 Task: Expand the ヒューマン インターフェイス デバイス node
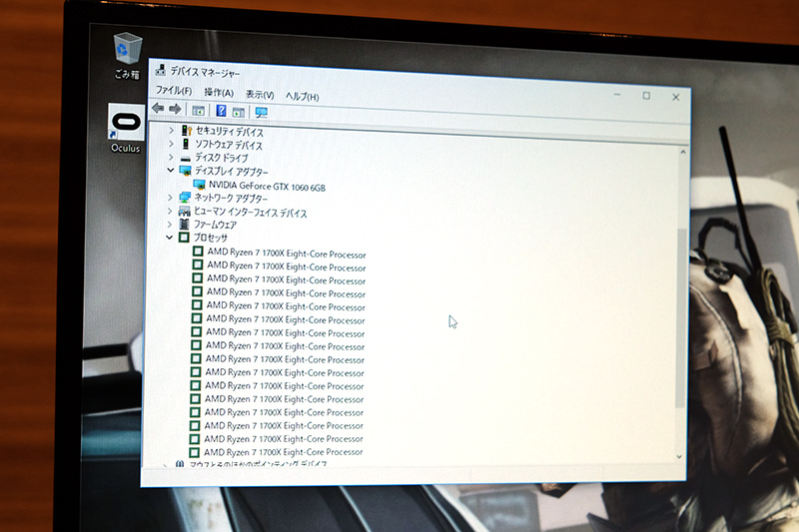(x=170, y=210)
